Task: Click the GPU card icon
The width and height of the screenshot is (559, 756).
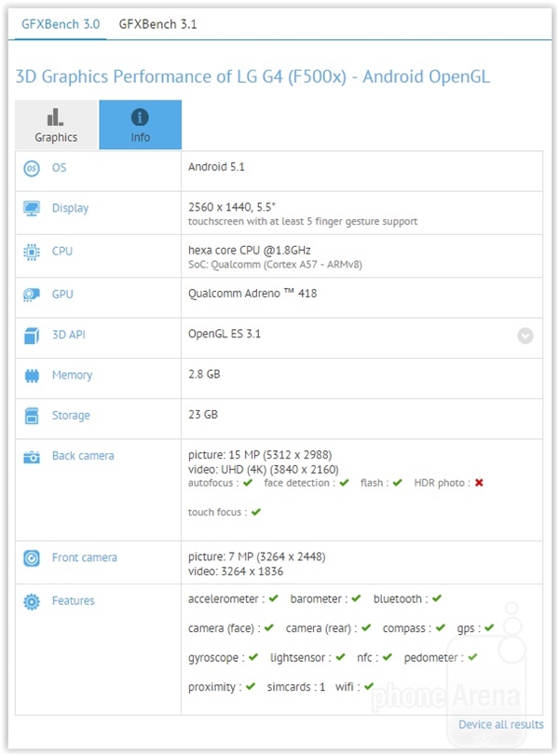Action: point(32,295)
